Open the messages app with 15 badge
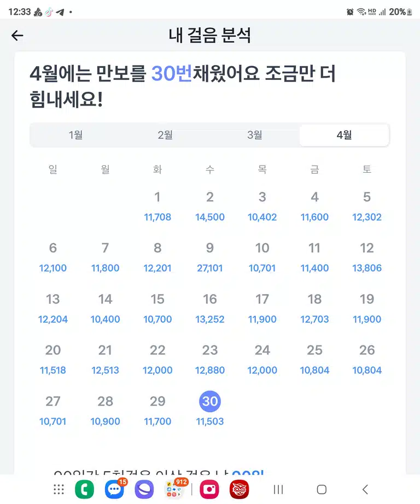 coord(115,489)
